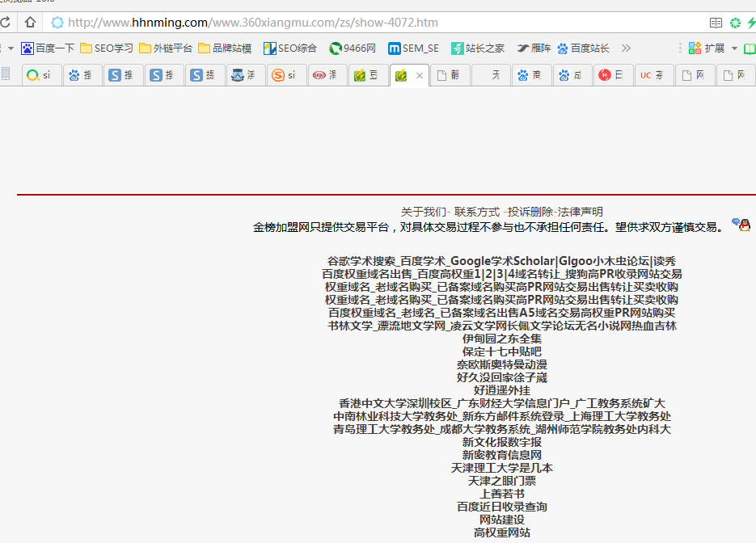Click the URL address bar field

point(364,23)
